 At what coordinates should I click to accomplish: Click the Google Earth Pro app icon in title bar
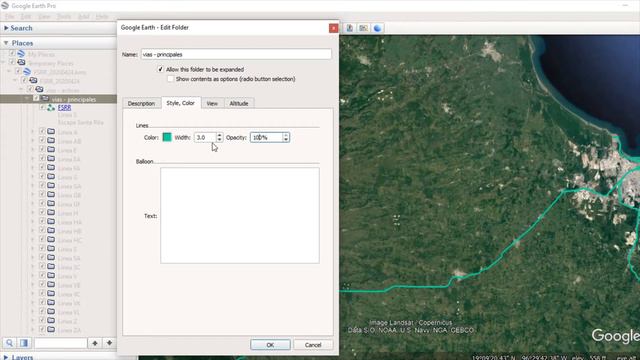pyautogui.click(x=5, y=6)
